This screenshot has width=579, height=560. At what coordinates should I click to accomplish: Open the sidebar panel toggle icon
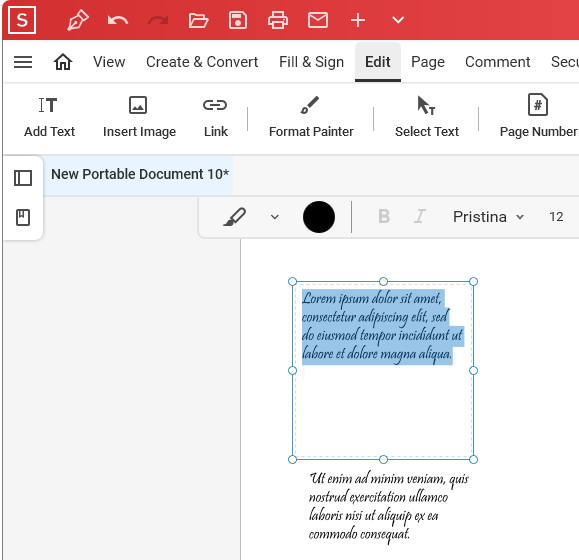pyautogui.click(x=23, y=178)
